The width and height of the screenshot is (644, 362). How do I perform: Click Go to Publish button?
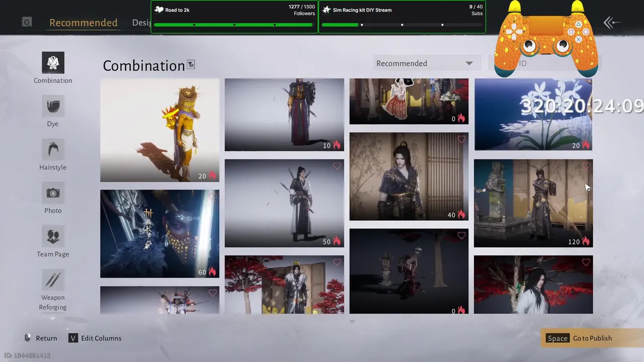point(592,338)
